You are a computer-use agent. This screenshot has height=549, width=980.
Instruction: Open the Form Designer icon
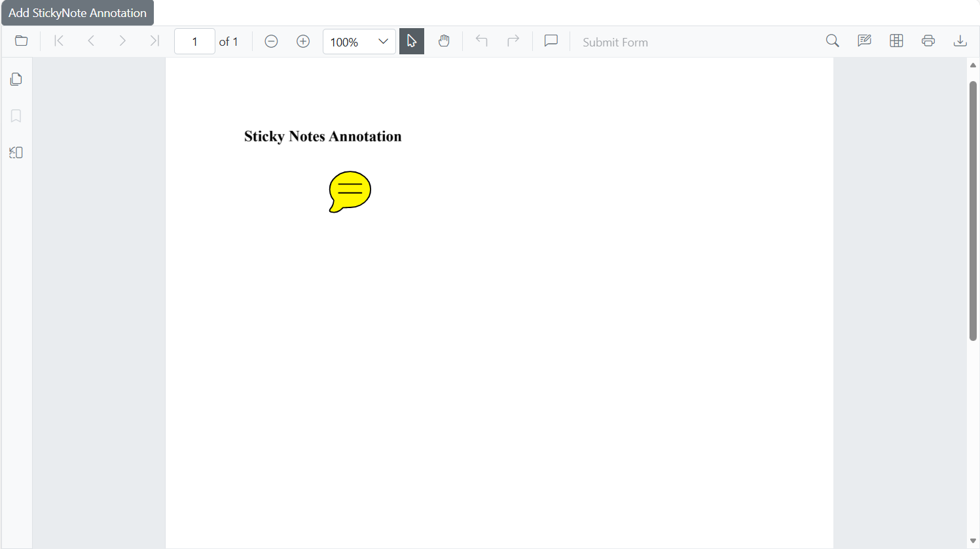pos(896,41)
